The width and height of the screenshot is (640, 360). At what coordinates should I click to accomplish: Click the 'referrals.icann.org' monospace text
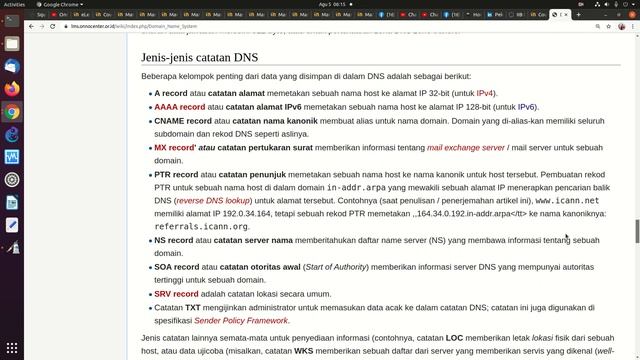point(201,227)
